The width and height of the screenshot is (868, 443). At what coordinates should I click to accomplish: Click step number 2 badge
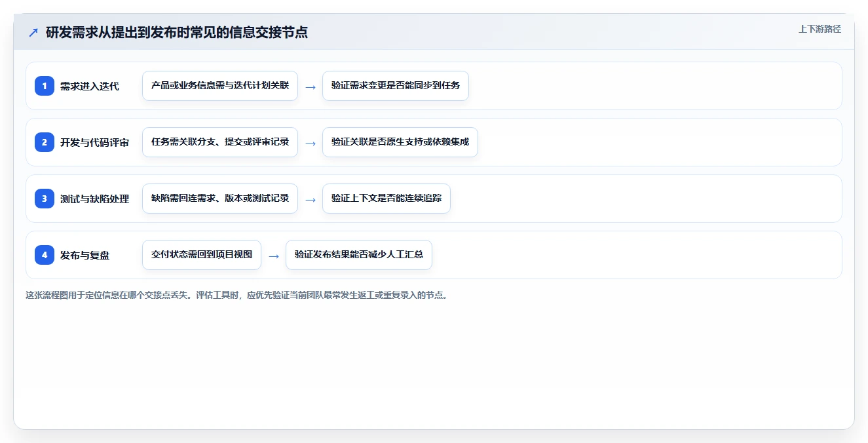(45, 142)
